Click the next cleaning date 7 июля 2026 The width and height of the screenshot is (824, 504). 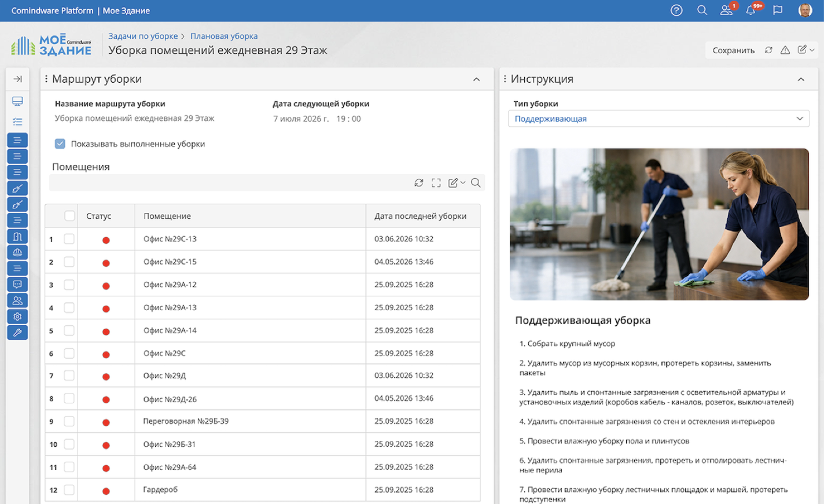[x=301, y=119]
